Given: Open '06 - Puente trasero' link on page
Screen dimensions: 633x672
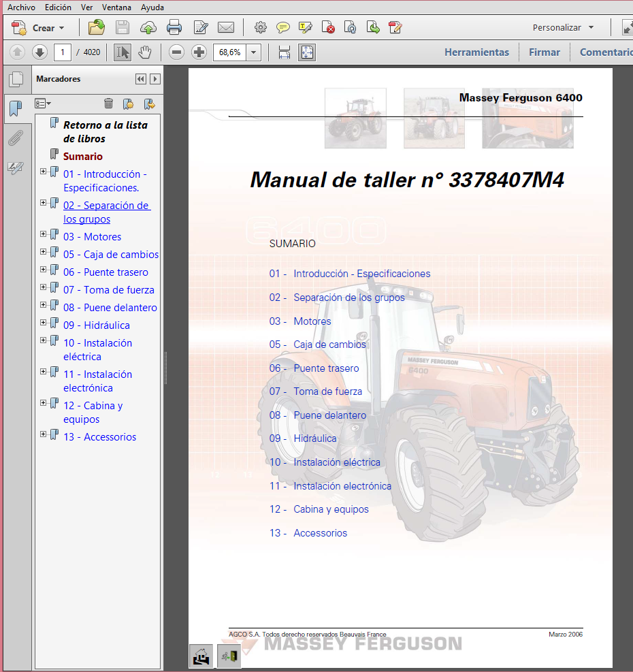Looking at the screenshot, I should pos(314,368).
